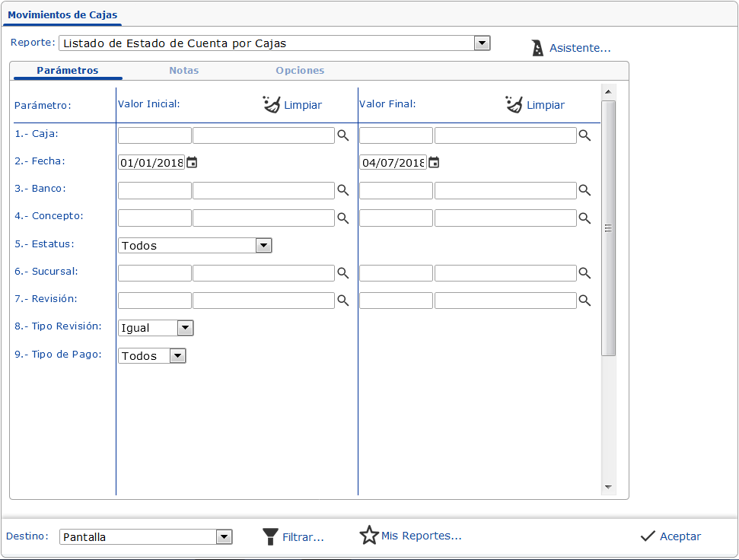Open the Tipo Revisión dropdown showing Igual
The image size is (739, 560).
tap(185, 328)
